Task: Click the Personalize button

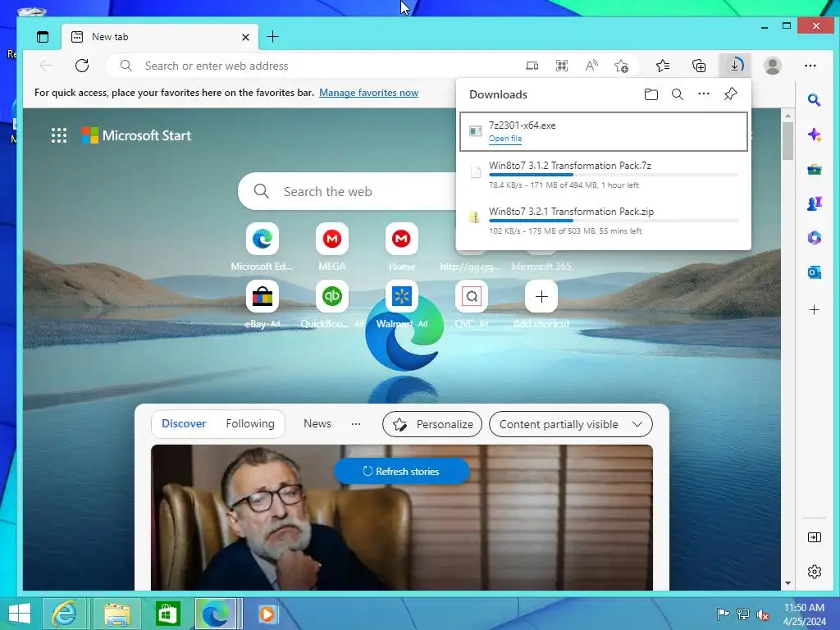Action: (432, 424)
